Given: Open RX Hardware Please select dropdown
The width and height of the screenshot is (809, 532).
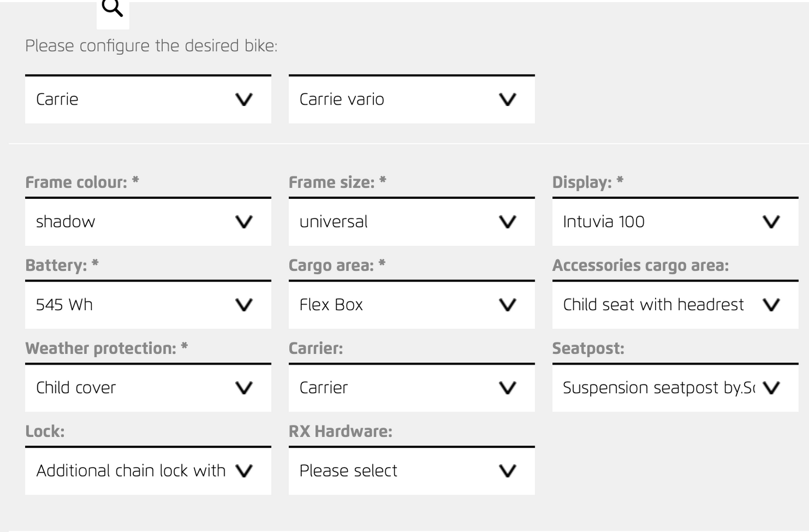Looking at the screenshot, I should click(x=411, y=471).
